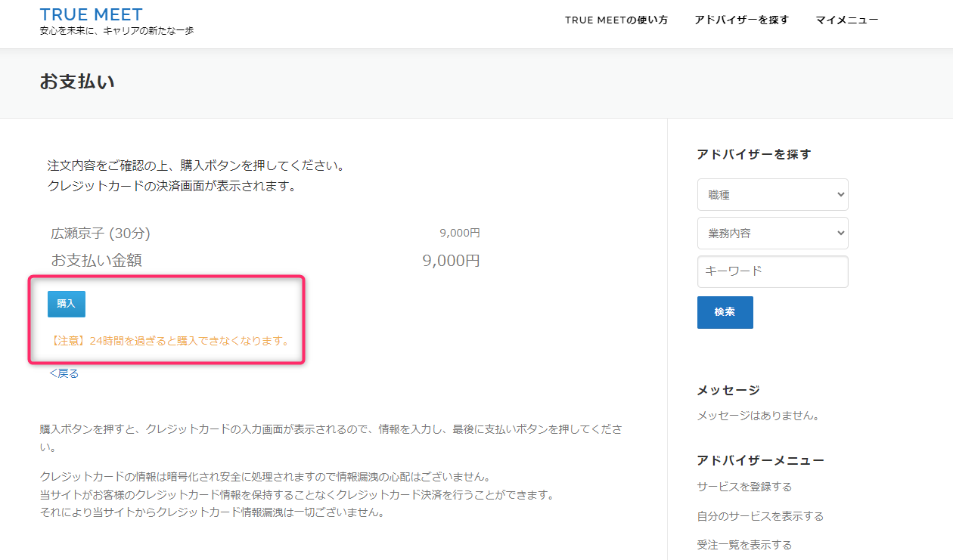Expand the 業務内容 dropdown

[x=772, y=234]
